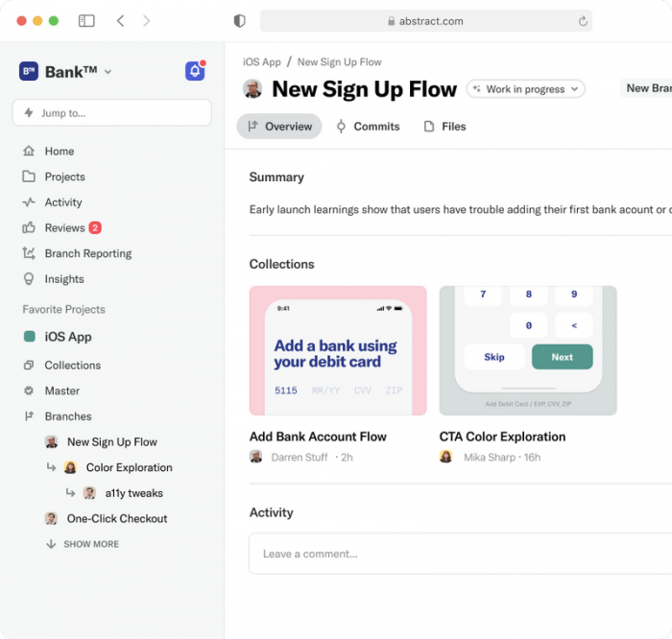This screenshot has height=639, width=672.
Task: Click the Collections stack icon in sidebar
Action: pyautogui.click(x=29, y=365)
